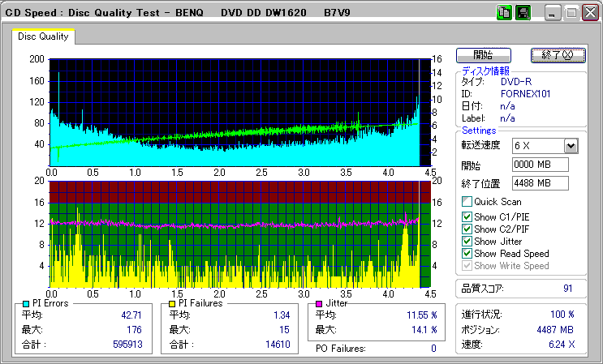Click the cyan PI Errors legend square
Viewport: 603px width, 364px height.
tap(26, 303)
